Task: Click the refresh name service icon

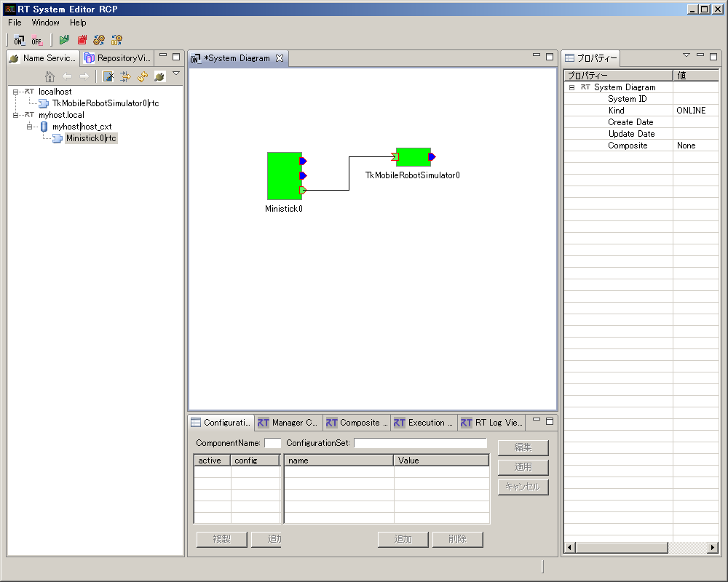Action: [x=143, y=76]
